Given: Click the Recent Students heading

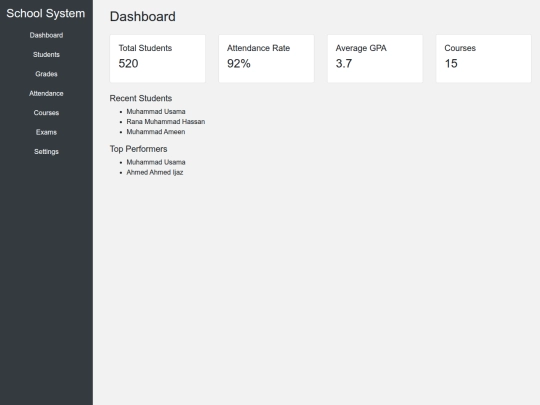Looking at the screenshot, I should coord(141,98).
